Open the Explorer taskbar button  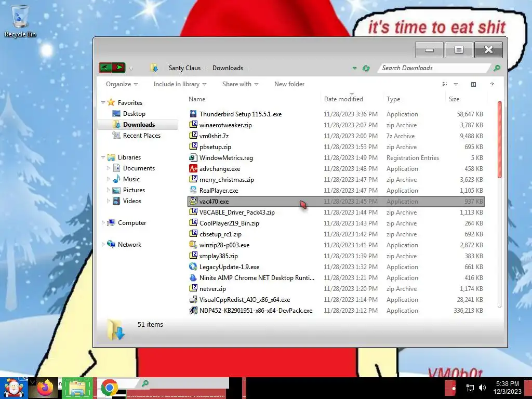click(x=77, y=388)
